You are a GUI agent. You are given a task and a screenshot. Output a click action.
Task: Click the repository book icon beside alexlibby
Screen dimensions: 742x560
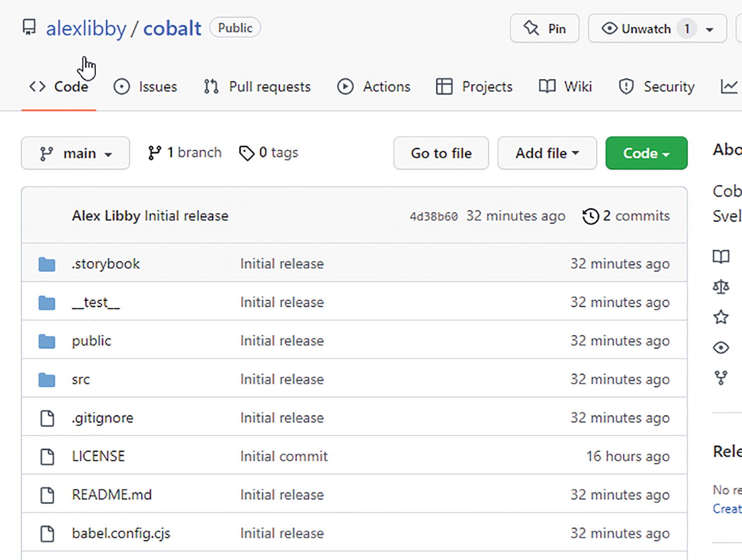[x=29, y=27]
